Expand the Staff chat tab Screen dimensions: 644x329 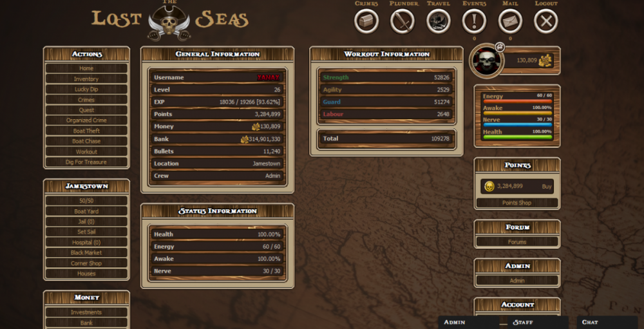(538, 322)
